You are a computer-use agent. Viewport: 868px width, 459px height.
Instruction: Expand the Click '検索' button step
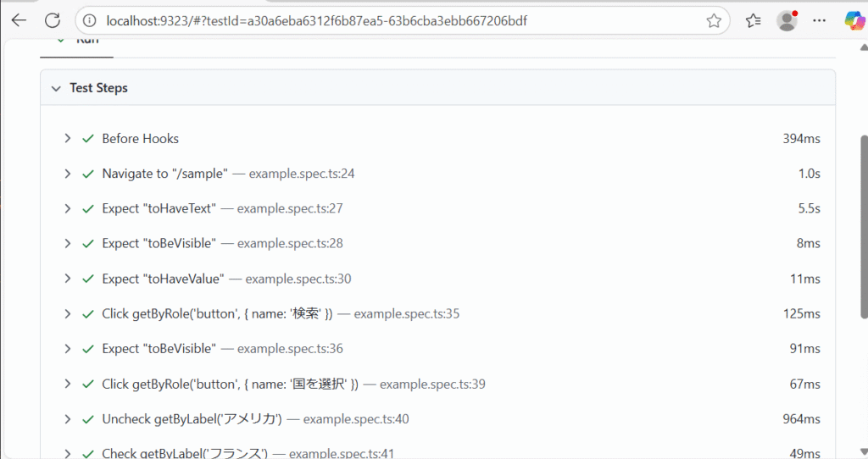[x=68, y=314]
